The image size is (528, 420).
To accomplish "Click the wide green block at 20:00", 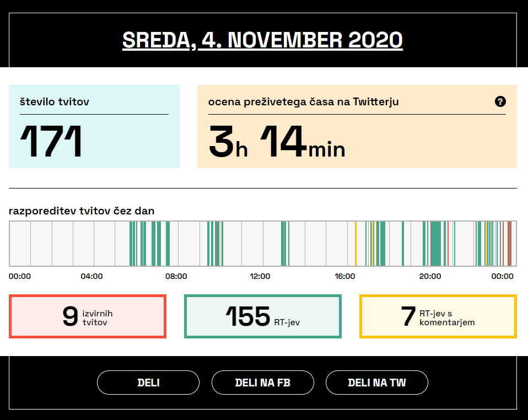I will pos(436,243).
